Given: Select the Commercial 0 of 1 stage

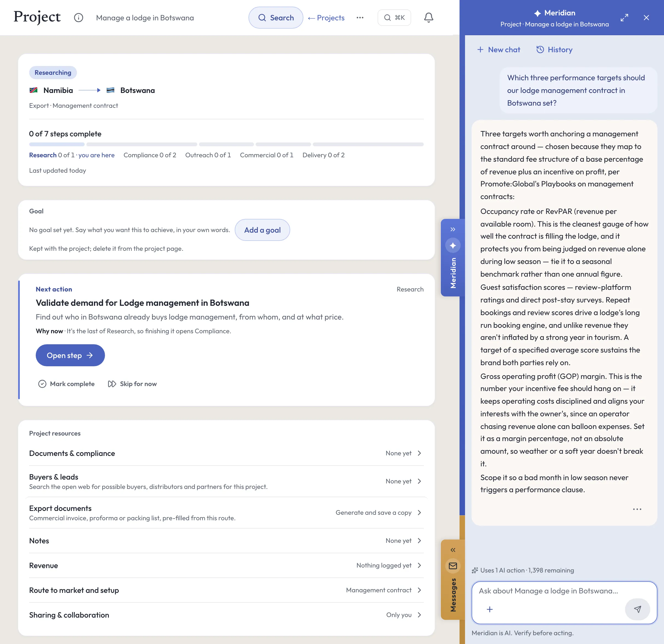Looking at the screenshot, I should pyautogui.click(x=267, y=155).
